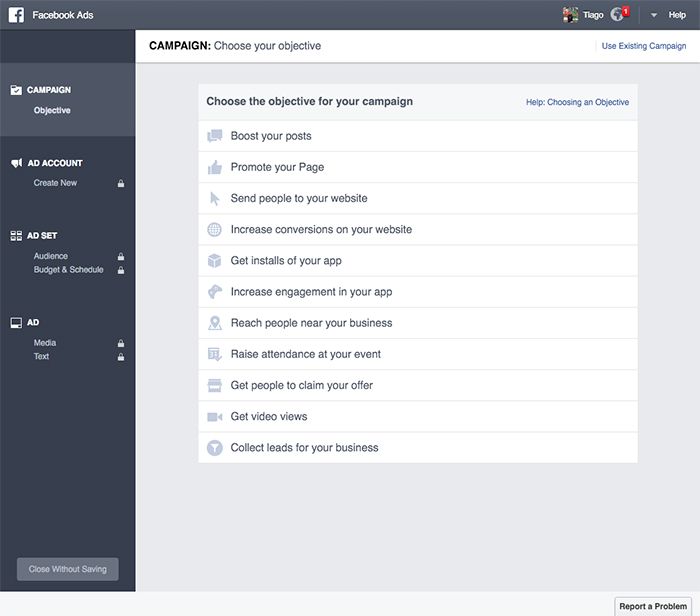
Task: Select Send people to your website
Action: tap(418, 199)
